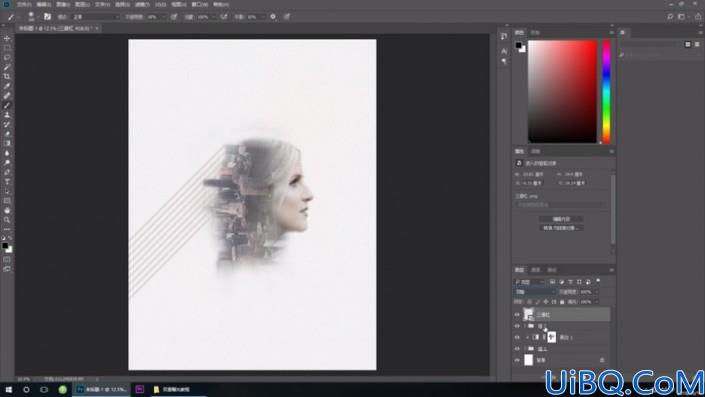
Task: Close the open document tab
Action: point(97,28)
